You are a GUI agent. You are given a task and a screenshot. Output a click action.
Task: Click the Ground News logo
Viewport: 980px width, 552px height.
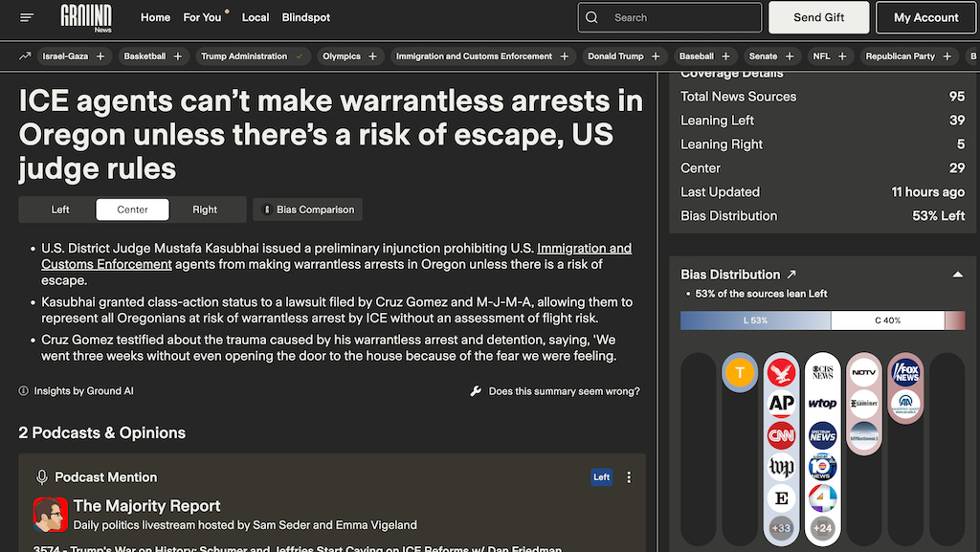pyautogui.click(x=86, y=17)
